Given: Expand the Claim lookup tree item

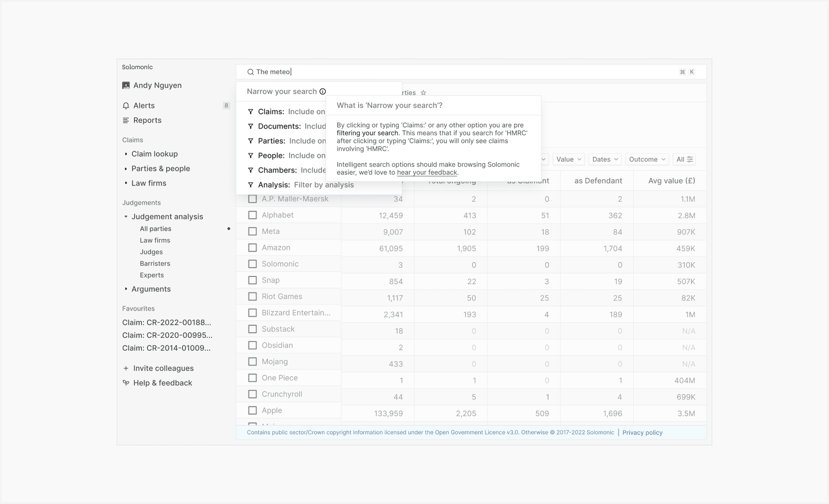Looking at the screenshot, I should coord(154,154).
